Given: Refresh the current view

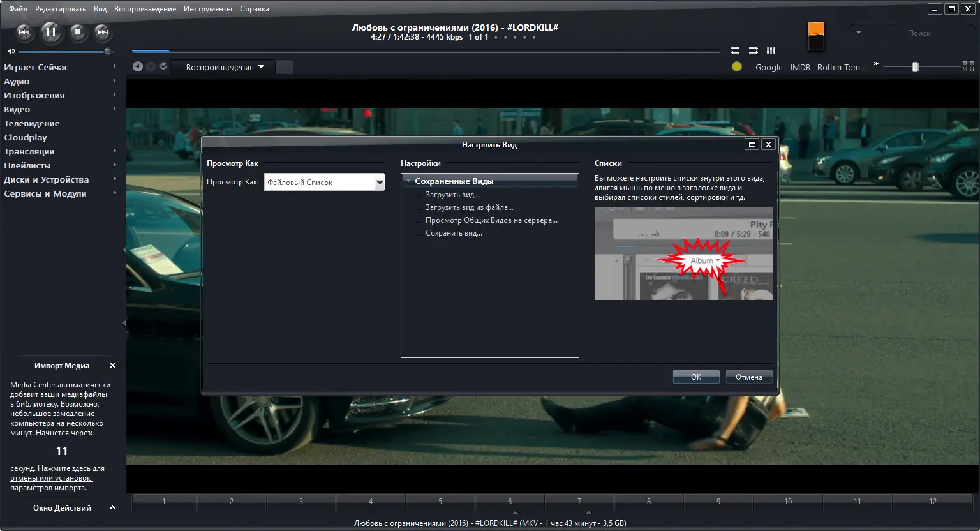Looking at the screenshot, I should pos(163,66).
